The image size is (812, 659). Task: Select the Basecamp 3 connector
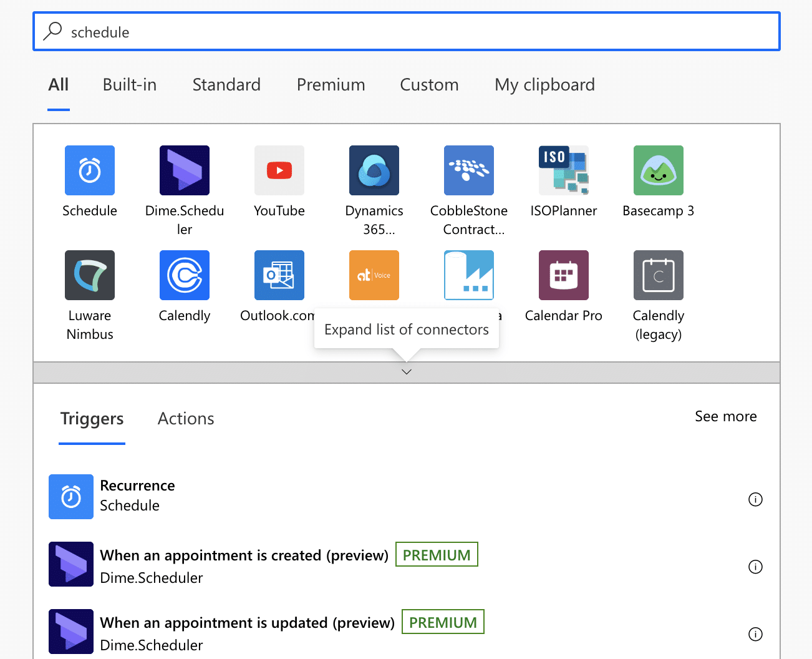(659, 170)
